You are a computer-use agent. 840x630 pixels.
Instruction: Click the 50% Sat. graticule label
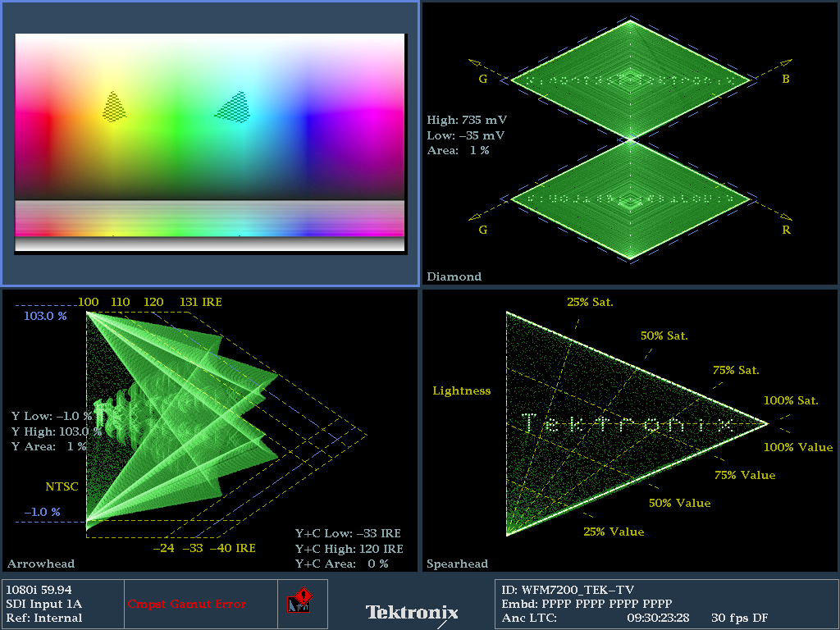(664, 336)
